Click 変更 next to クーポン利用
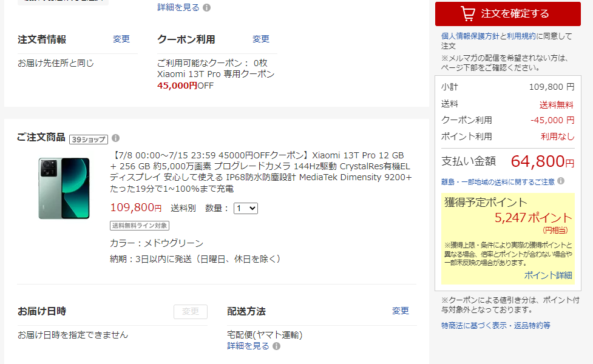Screen dimensions: 593x364 tap(260, 39)
